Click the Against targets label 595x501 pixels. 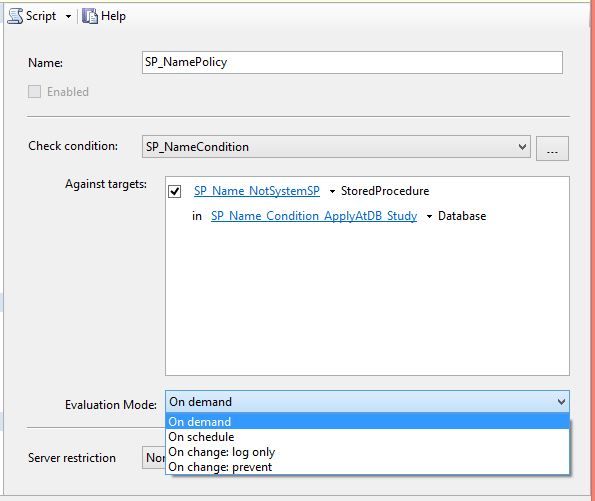pyautogui.click(x=106, y=184)
